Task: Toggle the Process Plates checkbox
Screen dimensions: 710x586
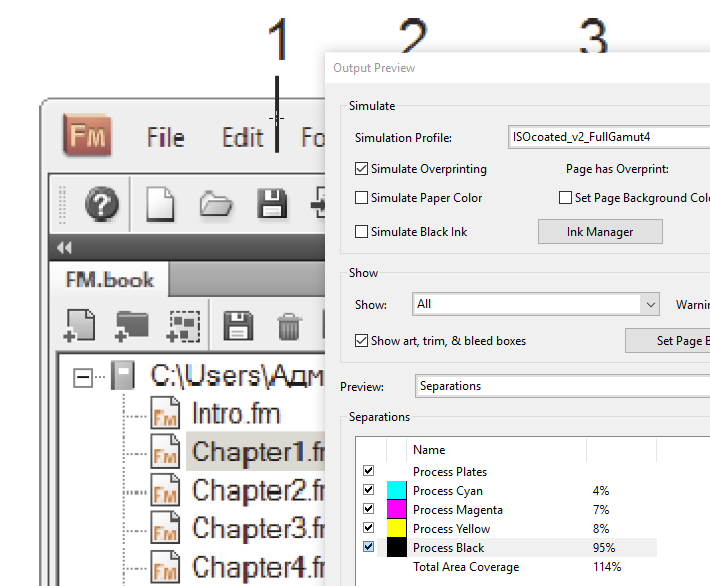Action: click(x=369, y=471)
